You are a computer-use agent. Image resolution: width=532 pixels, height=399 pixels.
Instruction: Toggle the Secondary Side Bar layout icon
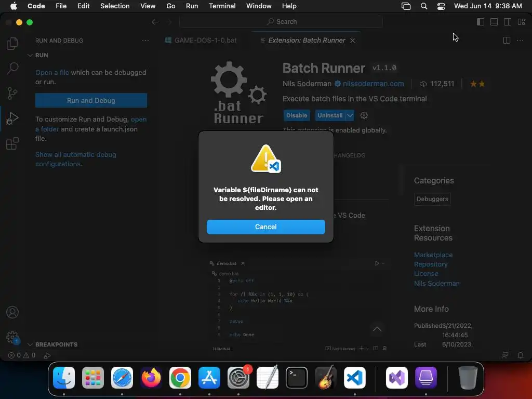tap(508, 22)
